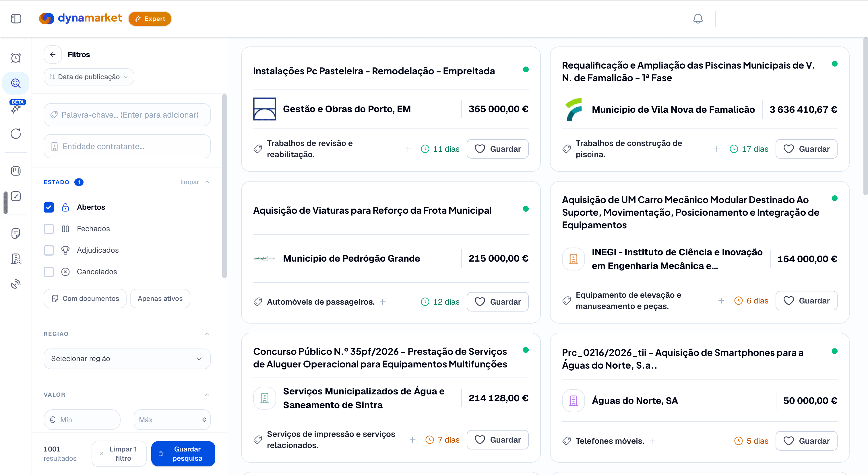
Task: Click the circular refresh sidebar icon
Action: pos(16,134)
